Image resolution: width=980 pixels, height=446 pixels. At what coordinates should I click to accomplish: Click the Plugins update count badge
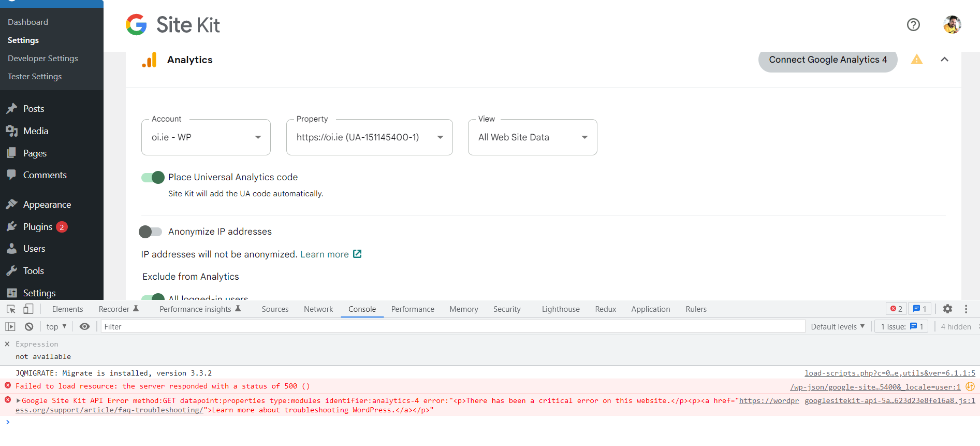[62, 227]
